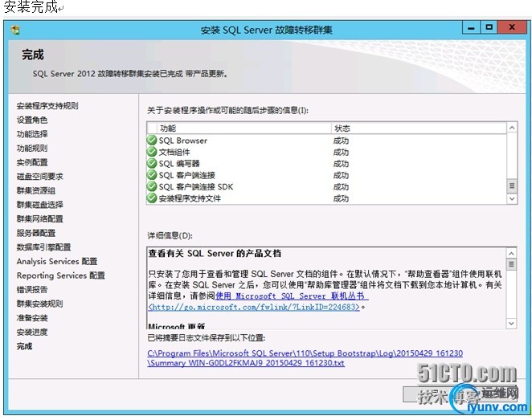Click the green check icon beside SQL Browser

[x=152, y=140]
